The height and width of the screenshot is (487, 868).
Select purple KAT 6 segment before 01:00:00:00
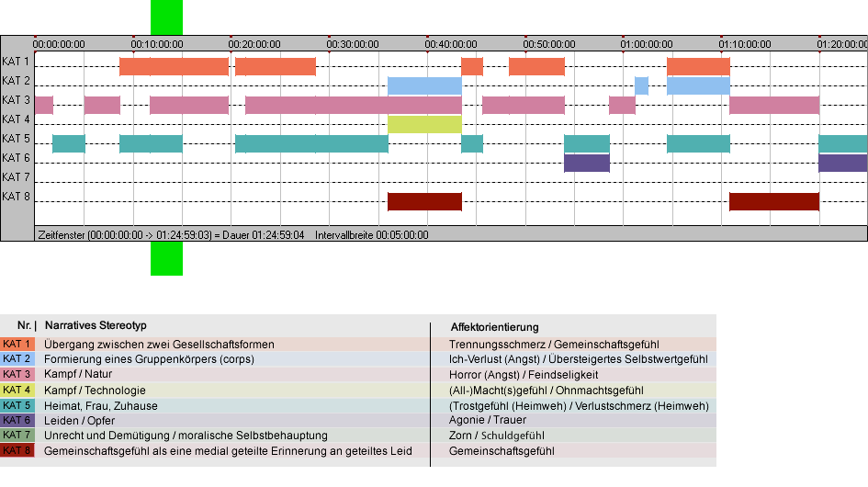[587, 163]
